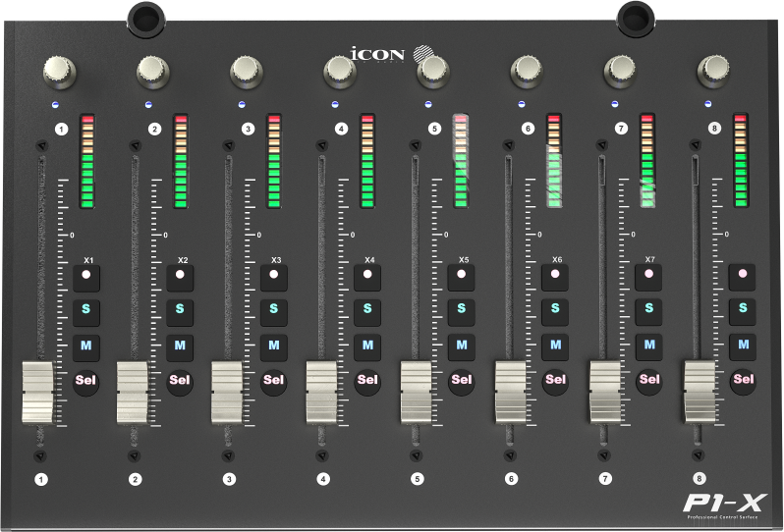The width and height of the screenshot is (784, 532).
Task: Arm recording with the X1 record button
Action: click(x=85, y=277)
